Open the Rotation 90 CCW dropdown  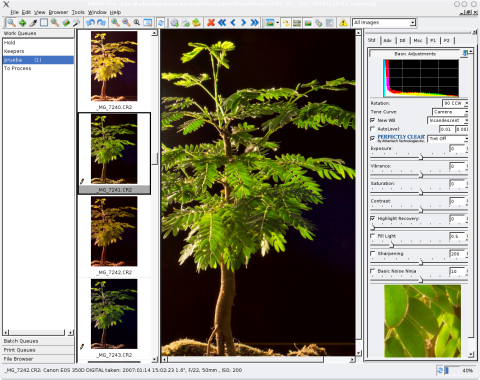click(455, 103)
